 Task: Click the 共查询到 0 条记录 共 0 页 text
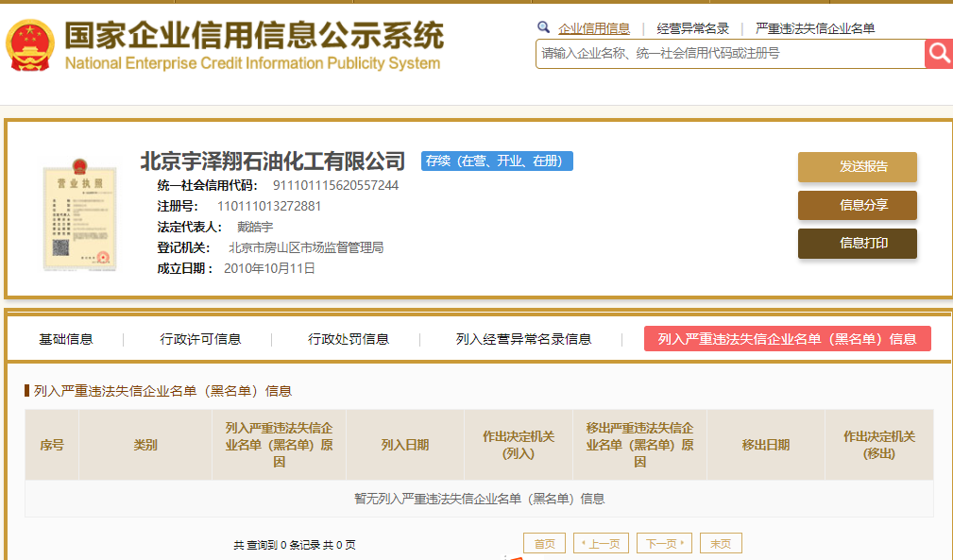coord(295,545)
